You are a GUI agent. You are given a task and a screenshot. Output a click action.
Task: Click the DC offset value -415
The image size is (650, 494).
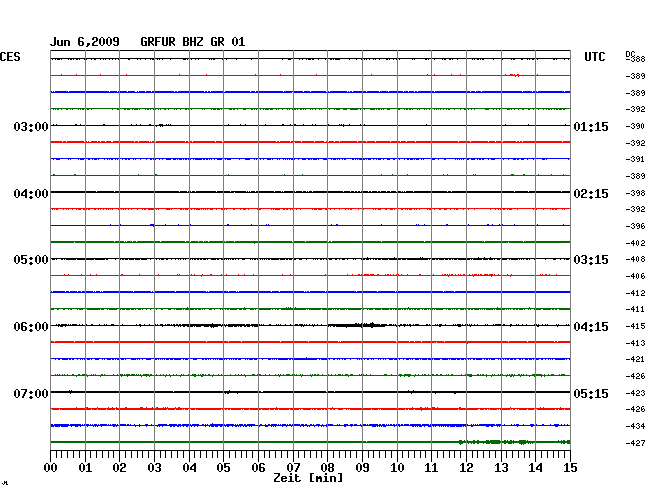pyautogui.click(x=635, y=326)
